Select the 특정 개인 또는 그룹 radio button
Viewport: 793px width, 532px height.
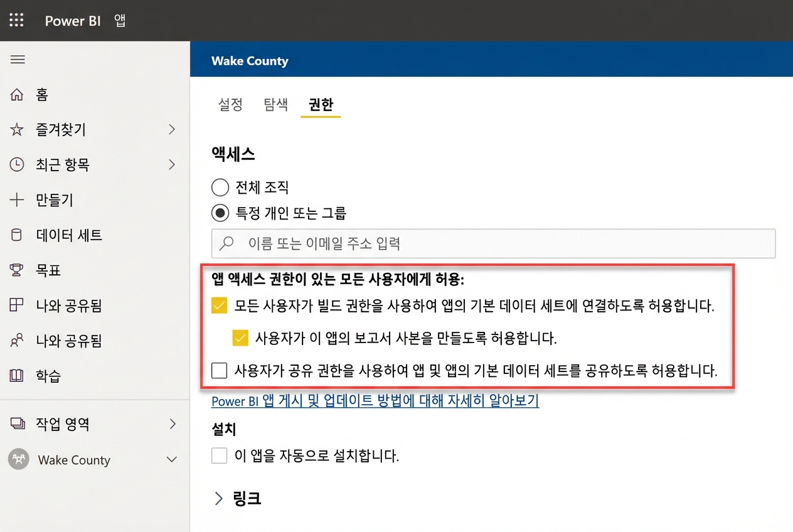(220, 213)
